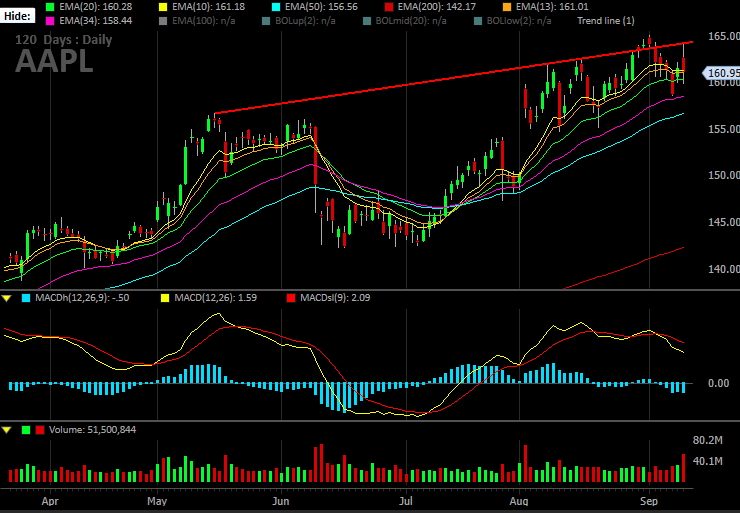Toggle the MACDsl(9) red swatch
The height and width of the screenshot is (513, 740).
click(291, 298)
